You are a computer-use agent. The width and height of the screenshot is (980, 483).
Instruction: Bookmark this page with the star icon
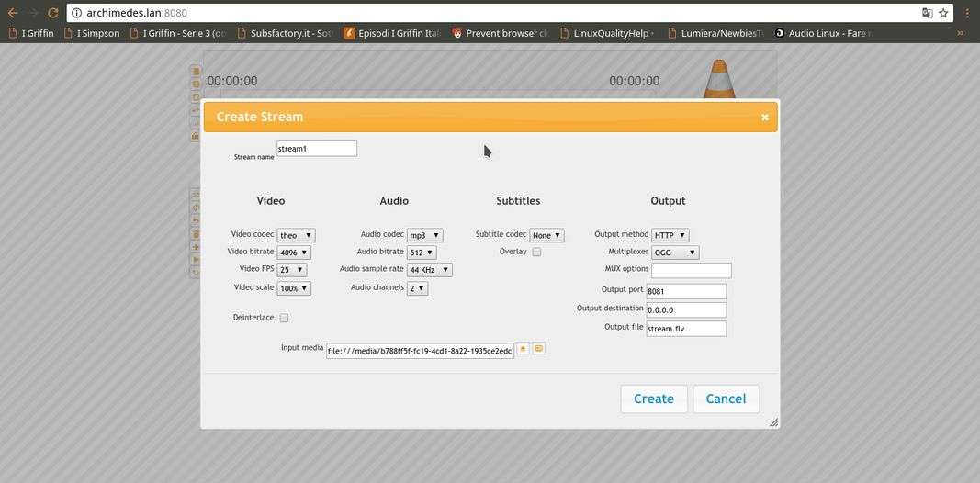click(x=944, y=13)
